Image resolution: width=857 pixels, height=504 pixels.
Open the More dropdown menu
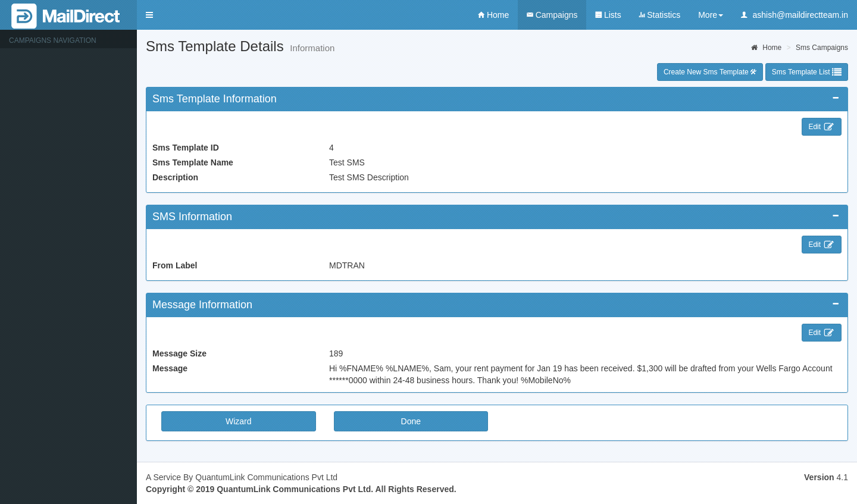tap(710, 15)
